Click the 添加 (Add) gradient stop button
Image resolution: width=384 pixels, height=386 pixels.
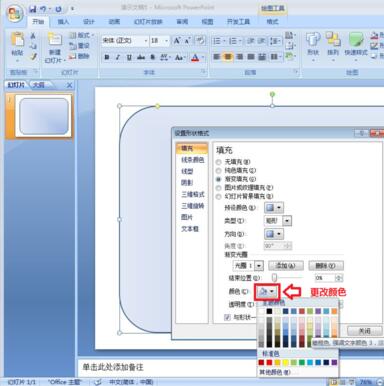click(286, 266)
